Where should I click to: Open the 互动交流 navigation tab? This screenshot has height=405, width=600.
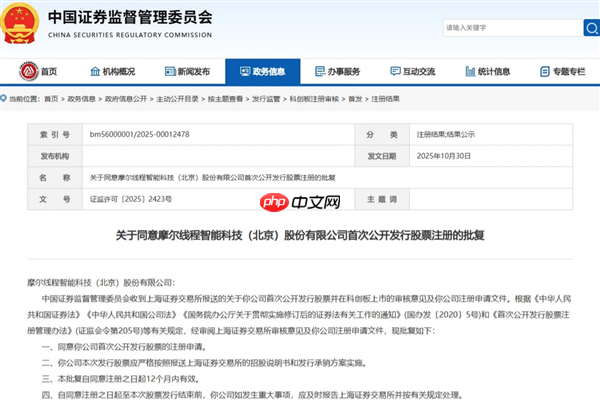click(x=412, y=72)
